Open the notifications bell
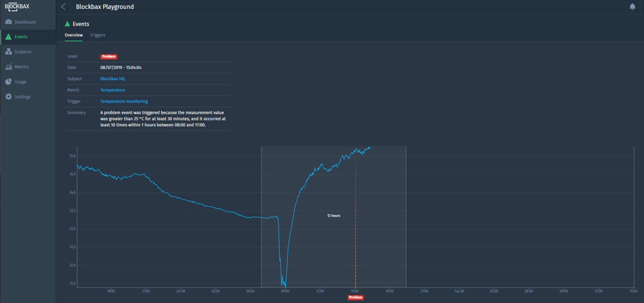Viewport: 644px width, 303px height. pos(632,7)
